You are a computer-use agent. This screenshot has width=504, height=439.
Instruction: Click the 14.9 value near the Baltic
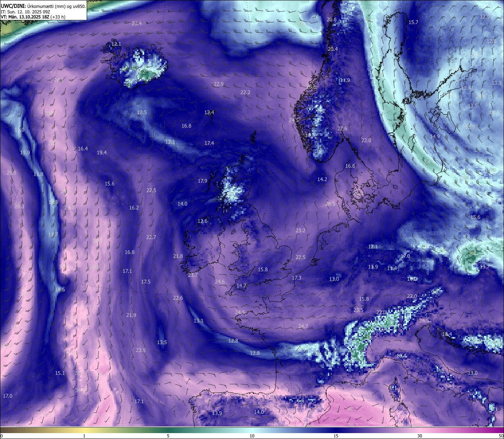pos(435,137)
